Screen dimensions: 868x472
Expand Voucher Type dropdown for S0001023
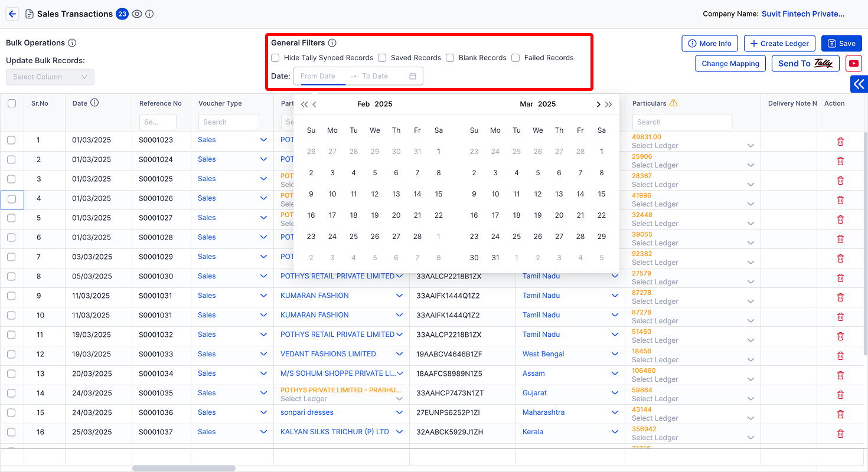coord(264,140)
